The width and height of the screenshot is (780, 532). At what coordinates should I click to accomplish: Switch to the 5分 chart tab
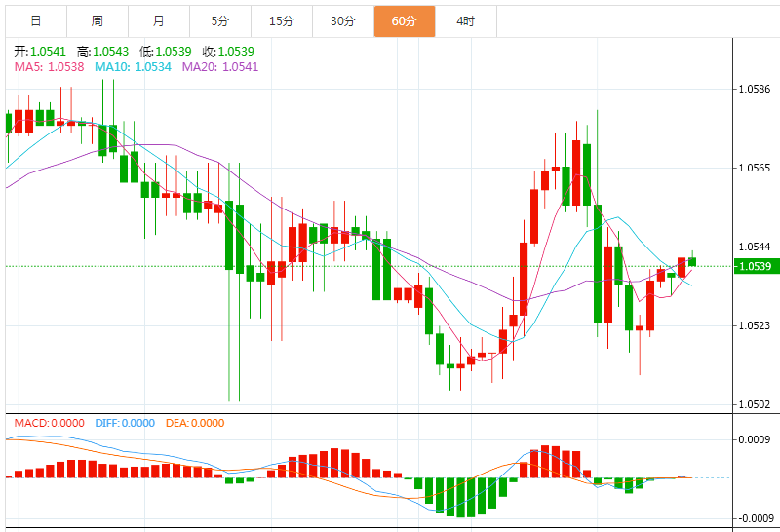click(220, 21)
